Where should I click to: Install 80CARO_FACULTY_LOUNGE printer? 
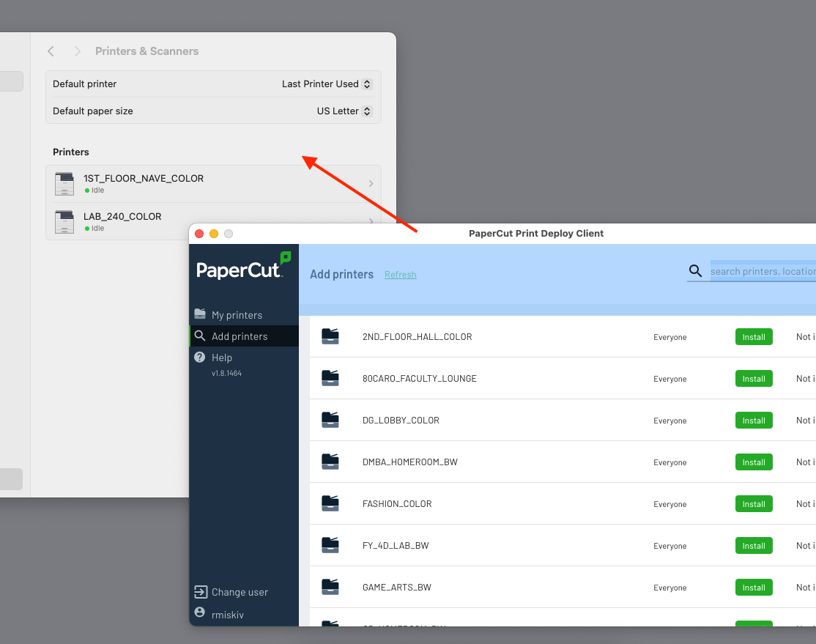click(x=754, y=379)
